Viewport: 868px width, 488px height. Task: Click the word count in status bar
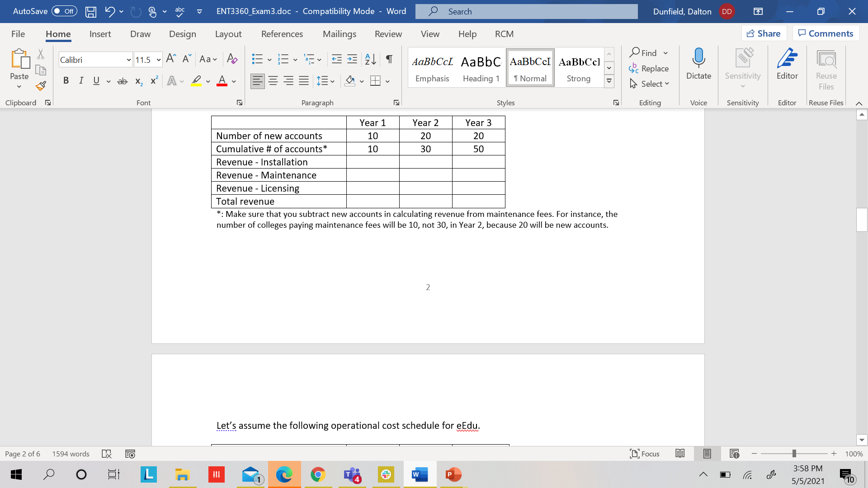click(70, 454)
